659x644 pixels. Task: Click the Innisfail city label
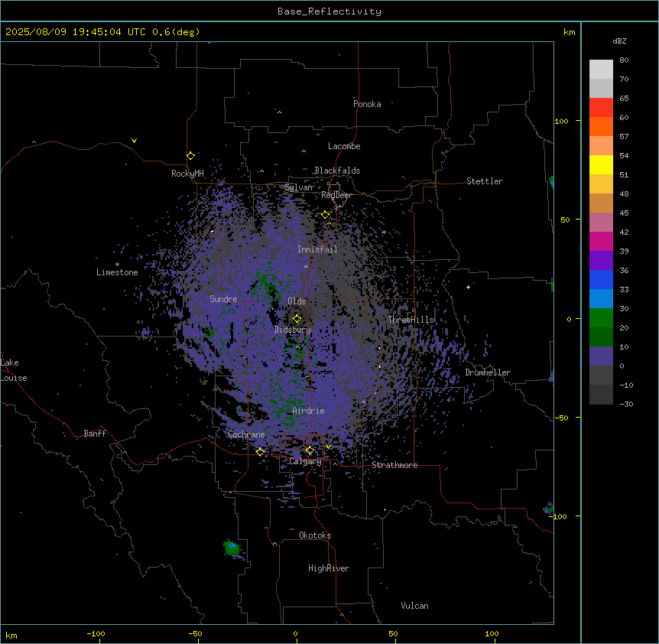coord(318,249)
